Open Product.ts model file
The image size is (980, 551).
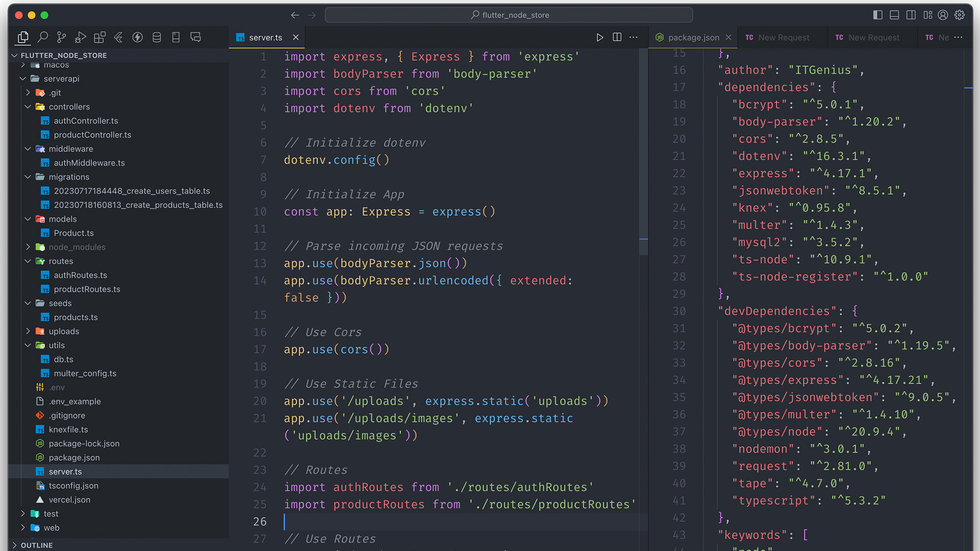coord(73,233)
